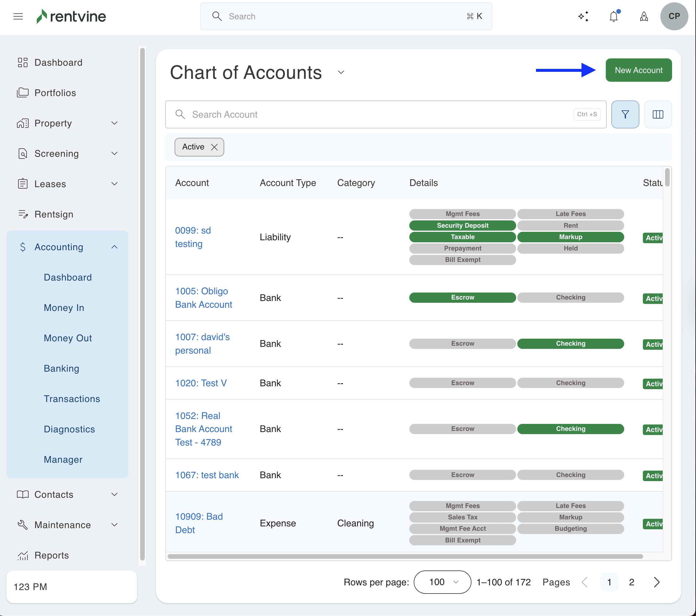Open the column chooser icon
This screenshot has width=696, height=616.
pos(657,114)
